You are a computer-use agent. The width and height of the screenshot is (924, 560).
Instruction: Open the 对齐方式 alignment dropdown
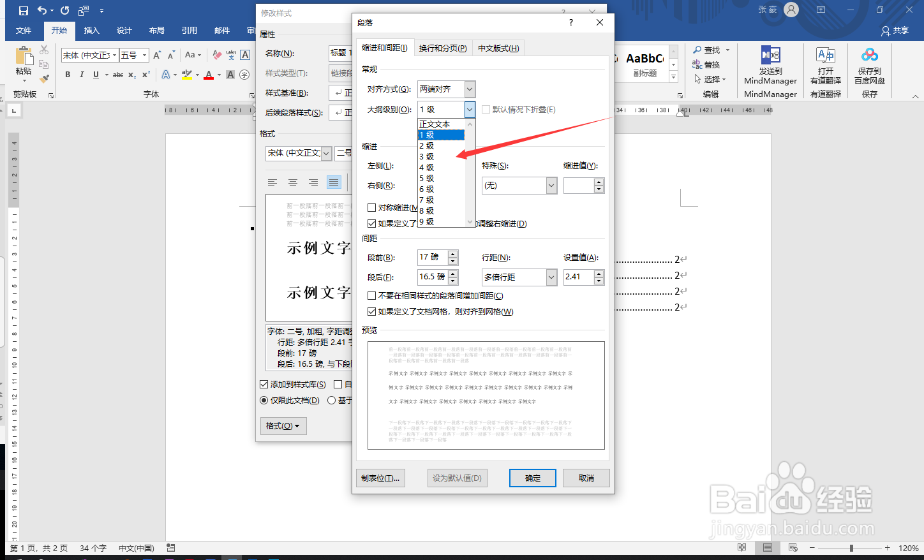pyautogui.click(x=469, y=89)
